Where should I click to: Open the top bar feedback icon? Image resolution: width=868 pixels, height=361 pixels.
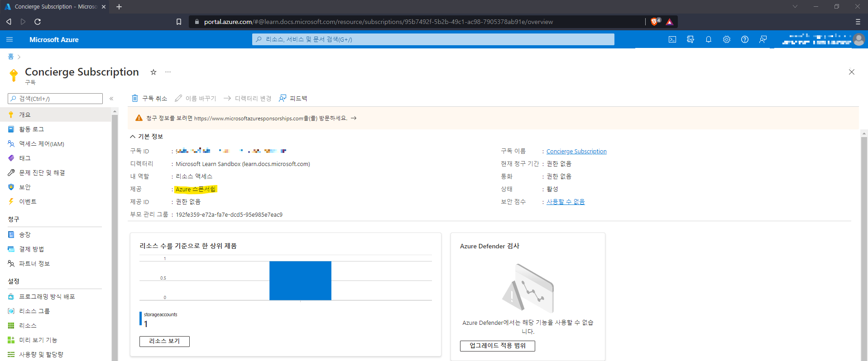click(x=763, y=39)
